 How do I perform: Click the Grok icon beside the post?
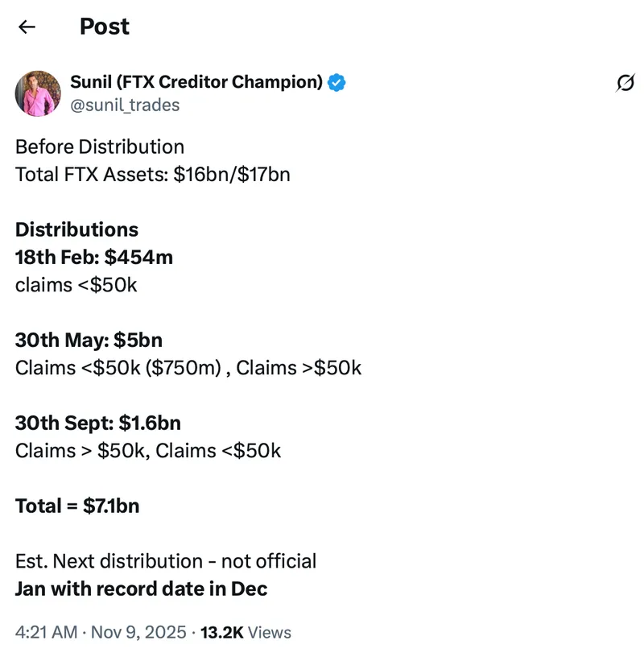pyautogui.click(x=625, y=82)
